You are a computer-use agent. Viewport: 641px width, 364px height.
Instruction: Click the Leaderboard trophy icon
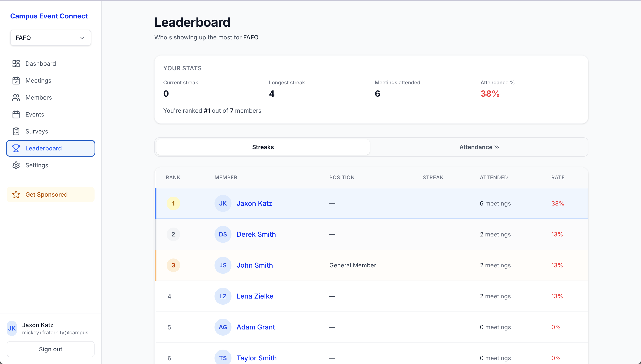coord(16,148)
